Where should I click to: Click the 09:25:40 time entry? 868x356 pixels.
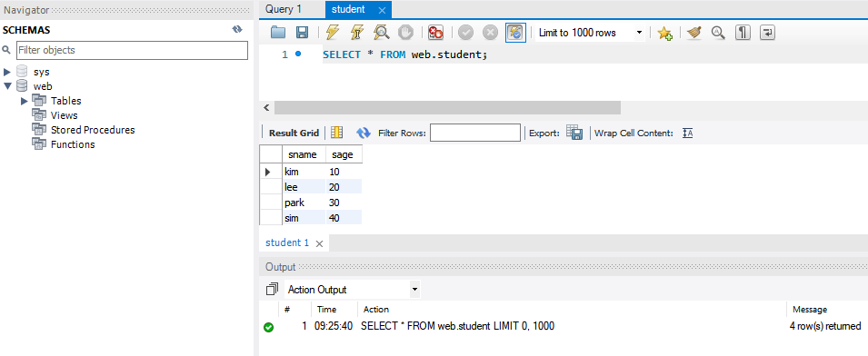click(334, 326)
